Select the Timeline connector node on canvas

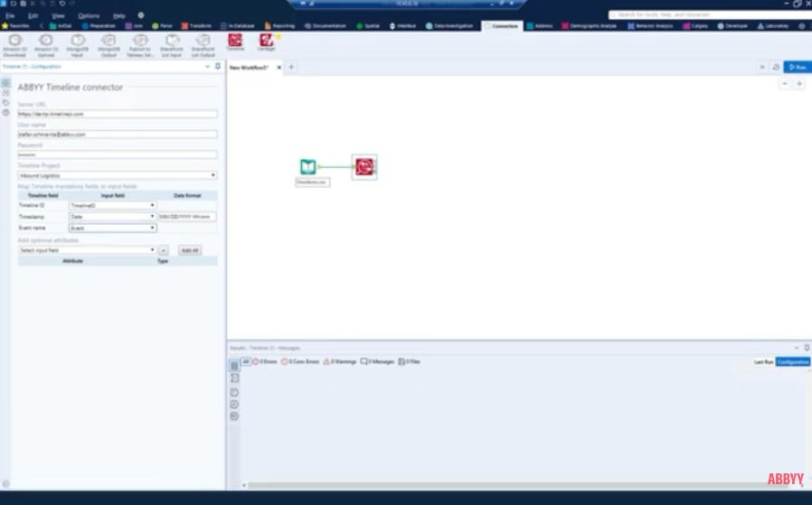point(364,166)
